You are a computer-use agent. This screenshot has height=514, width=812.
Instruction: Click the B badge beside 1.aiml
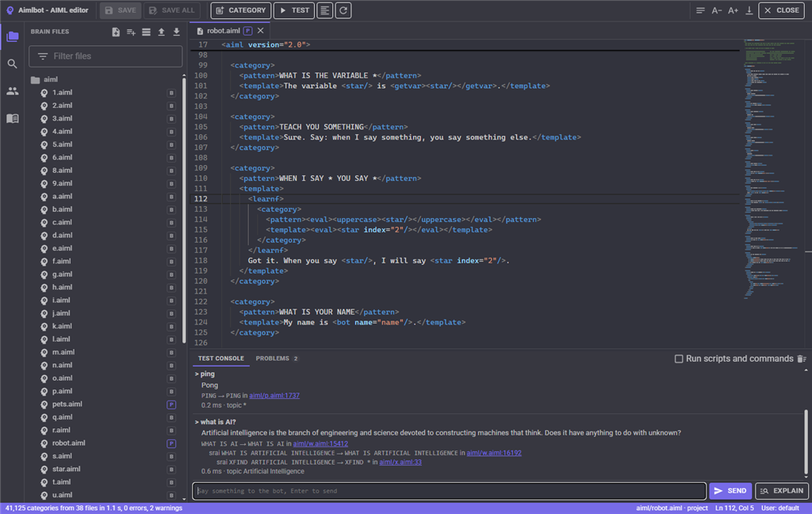click(x=171, y=93)
